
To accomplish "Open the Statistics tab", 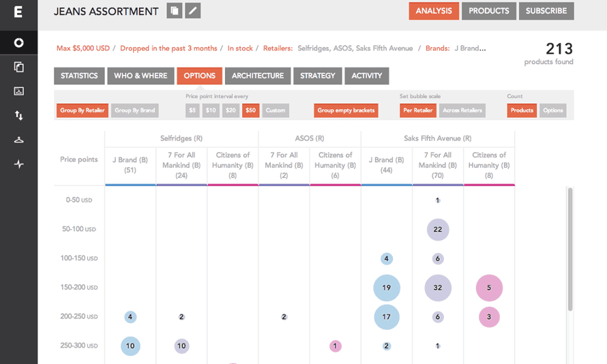I will click(x=79, y=76).
